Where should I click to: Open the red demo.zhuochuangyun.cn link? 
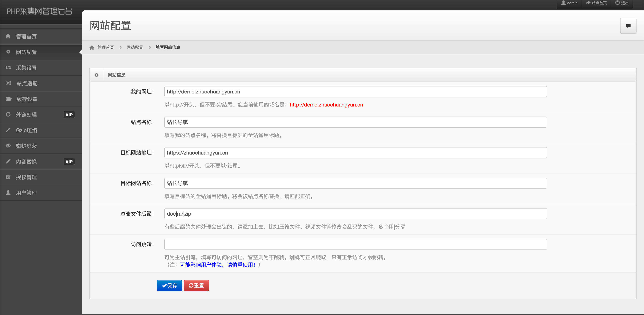pyautogui.click(x=326, y=105)
